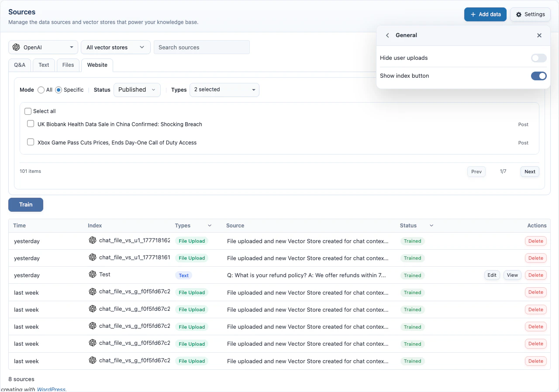Expand the Published status dropdown
This screenshot has height=392, width=559.
(x=137, y=89)
